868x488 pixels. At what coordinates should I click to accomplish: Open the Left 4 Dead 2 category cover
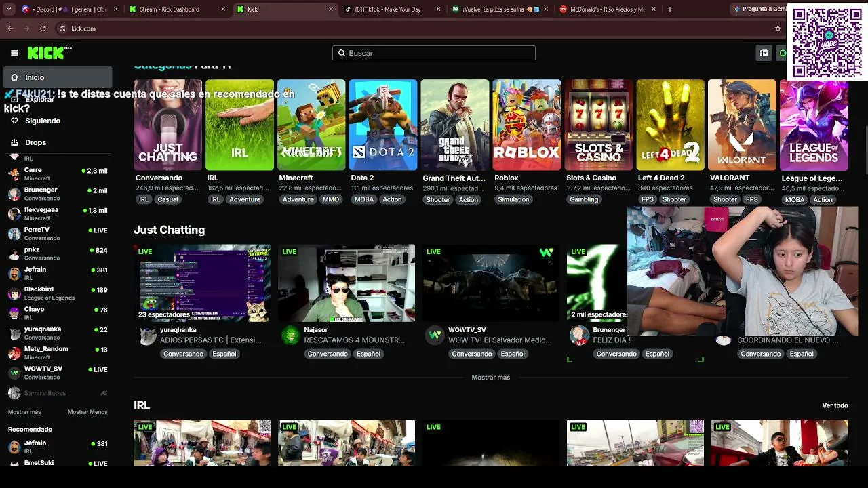point(670,125)
